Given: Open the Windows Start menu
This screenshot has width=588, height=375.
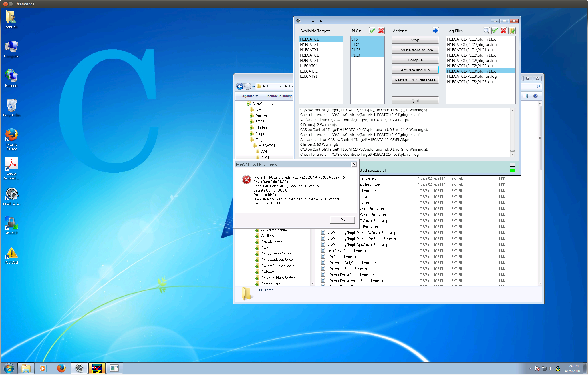Looking at the screenshot, I should point(9,368).
